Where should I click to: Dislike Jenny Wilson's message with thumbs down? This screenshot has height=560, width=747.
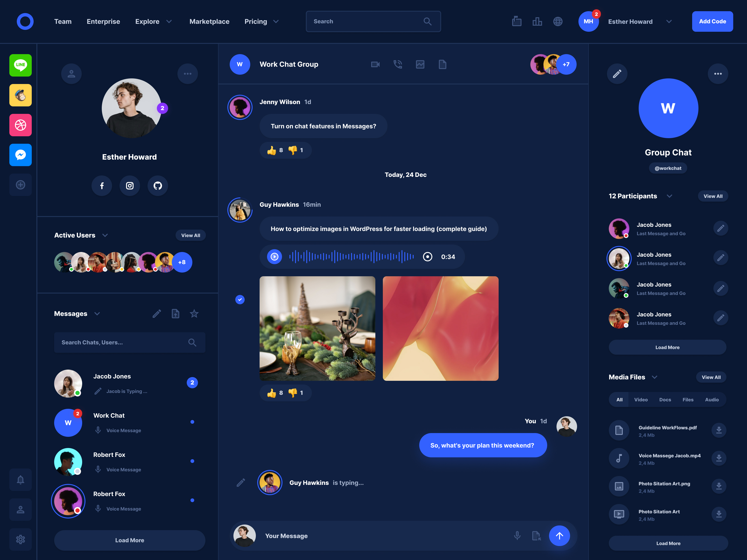pos(292,150)
